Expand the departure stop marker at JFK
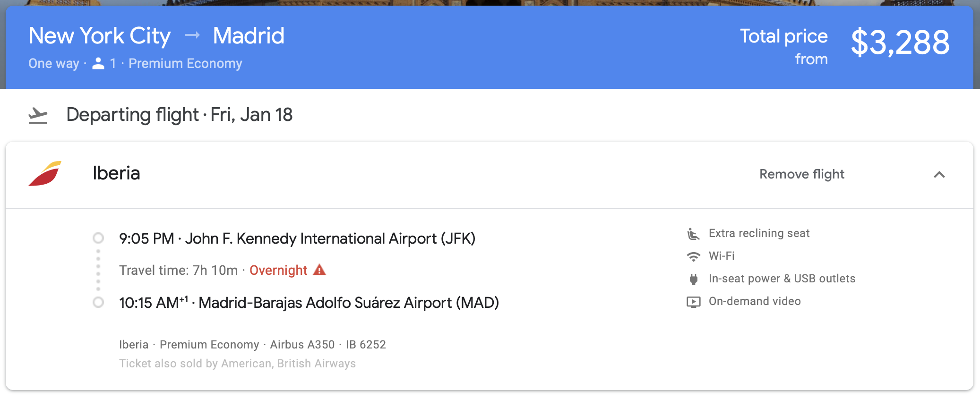The image size is (980, 399). [x=98, y=238]
